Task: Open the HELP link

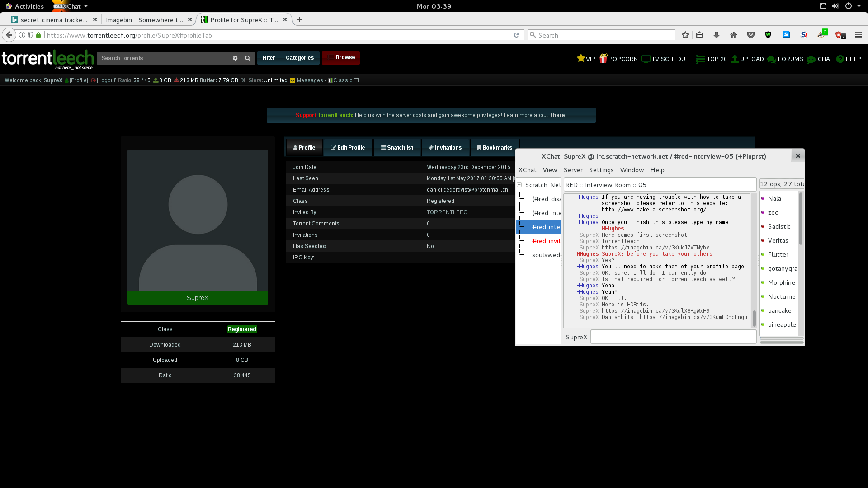Action: 849,59
